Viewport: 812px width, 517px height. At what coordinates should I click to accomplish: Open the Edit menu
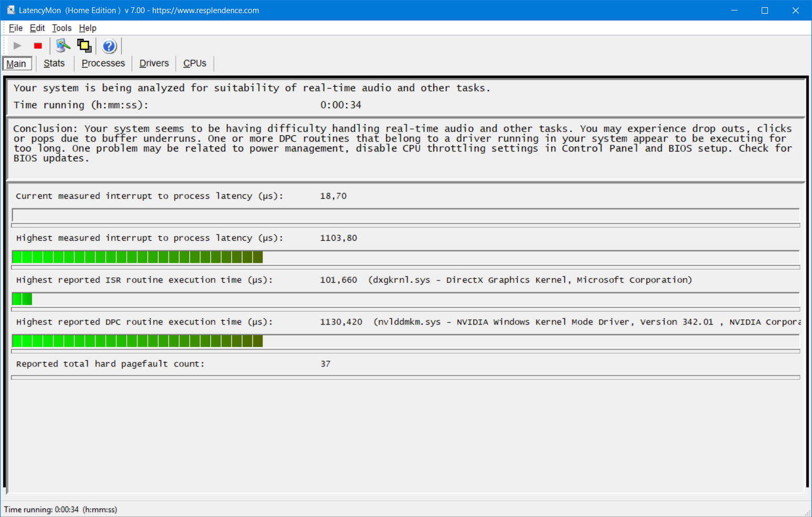(x=37, y=28)
